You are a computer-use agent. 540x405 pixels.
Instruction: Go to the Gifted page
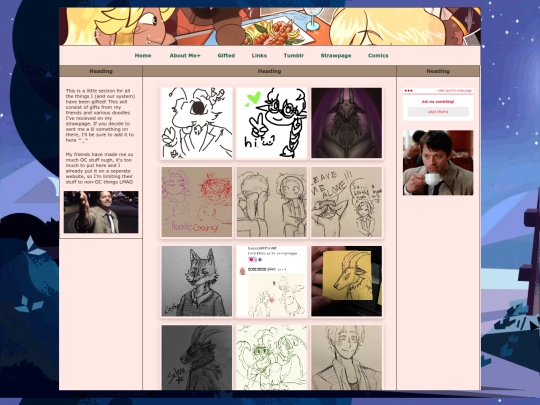click(226, 55)
